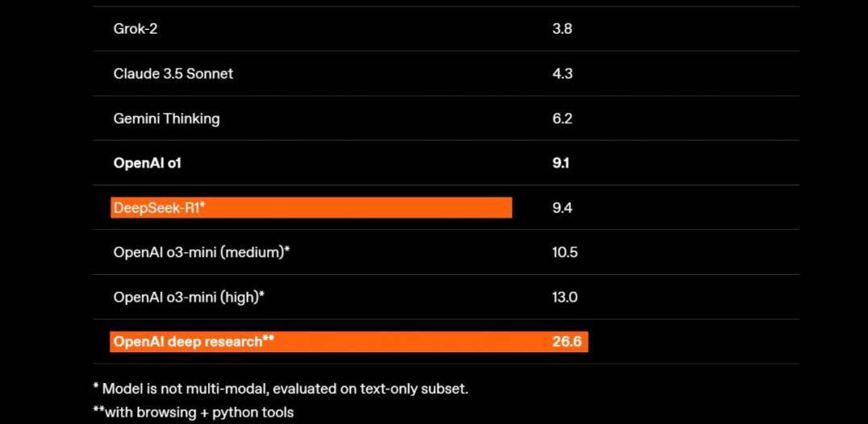868x424 pixels.
Task: Click the bold 9.1 score
Action: point(561,163)
